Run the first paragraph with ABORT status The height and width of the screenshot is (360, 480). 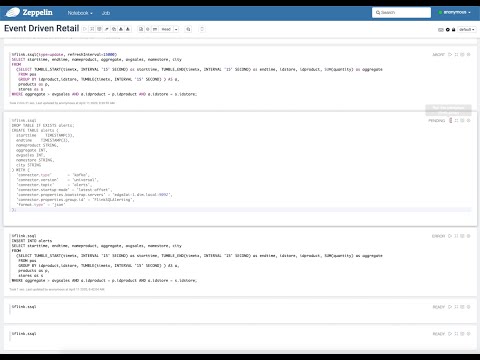point(450,54)
